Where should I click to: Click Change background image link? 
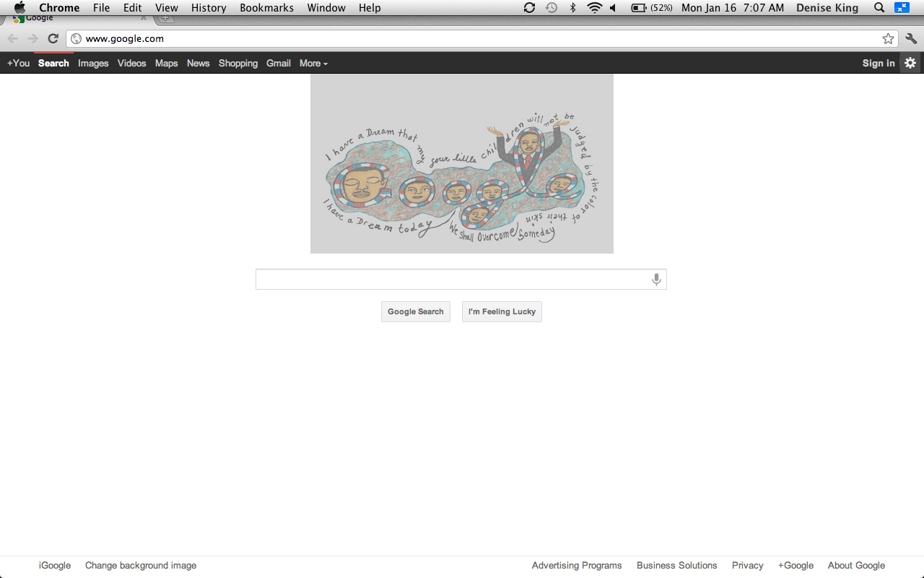(x=141, y=566)
